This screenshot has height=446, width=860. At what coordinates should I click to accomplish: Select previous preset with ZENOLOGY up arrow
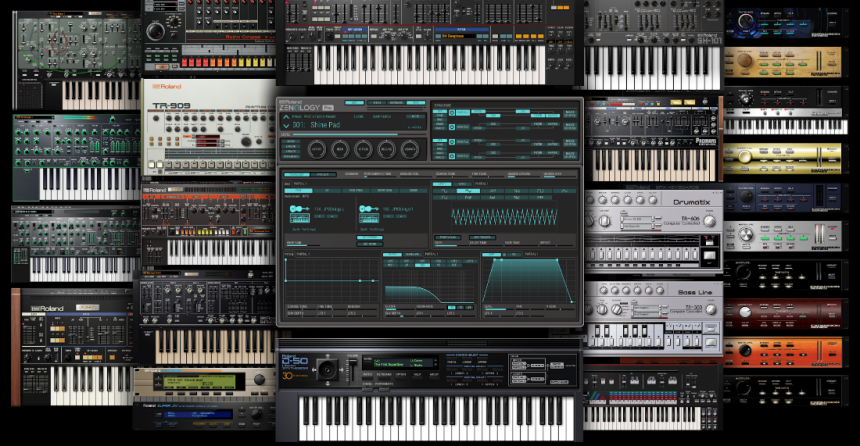286,117
